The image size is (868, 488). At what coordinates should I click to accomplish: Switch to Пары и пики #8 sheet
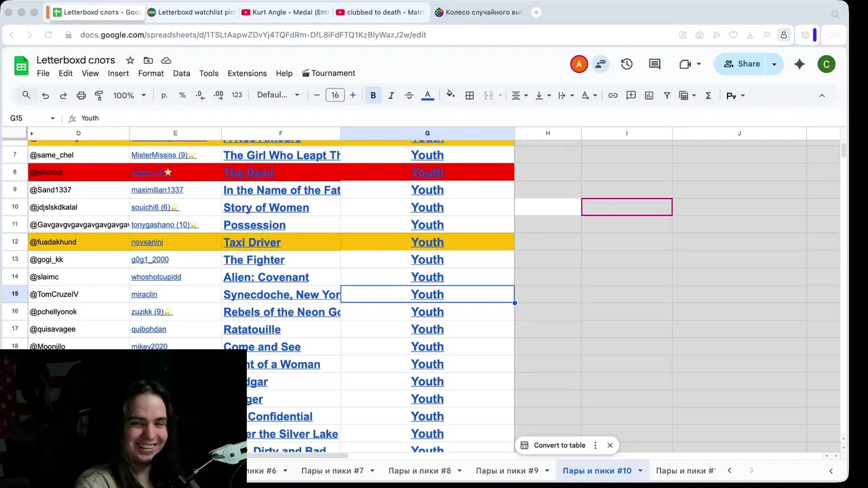420,470
